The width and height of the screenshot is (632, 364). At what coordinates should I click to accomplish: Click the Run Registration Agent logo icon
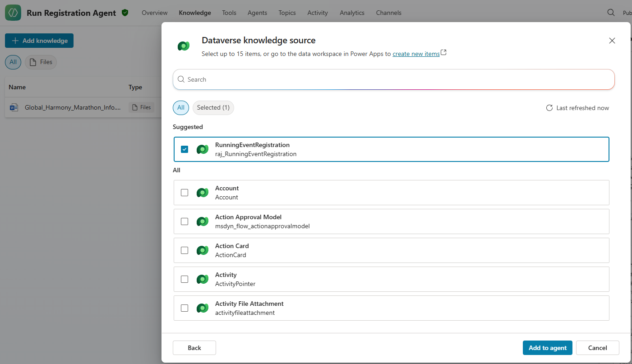[x=13, y=13]
